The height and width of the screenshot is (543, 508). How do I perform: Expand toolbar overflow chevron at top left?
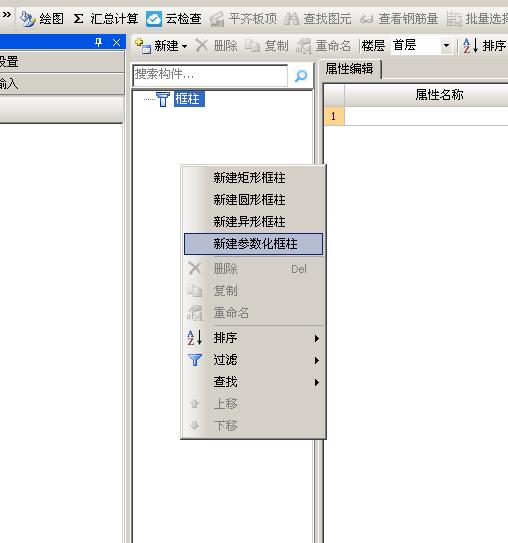click(x=7, y=15)
